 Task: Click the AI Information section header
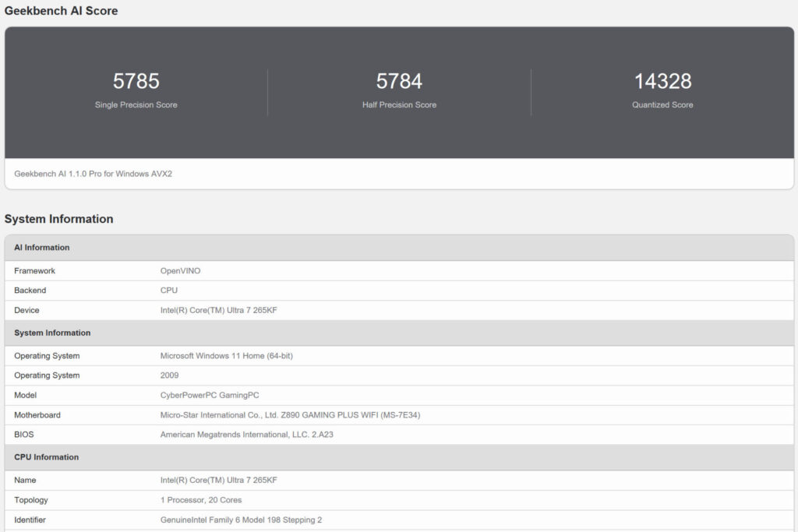click(42, 248)
